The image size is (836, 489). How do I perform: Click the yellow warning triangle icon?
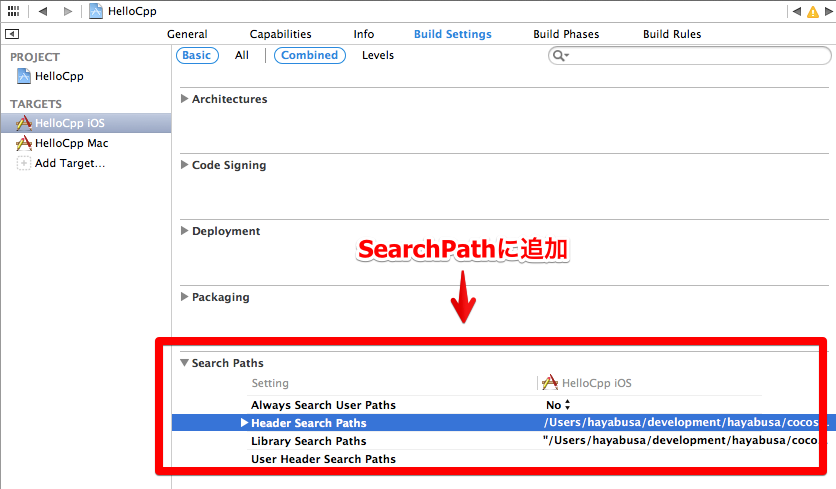(x=813, y=12)
